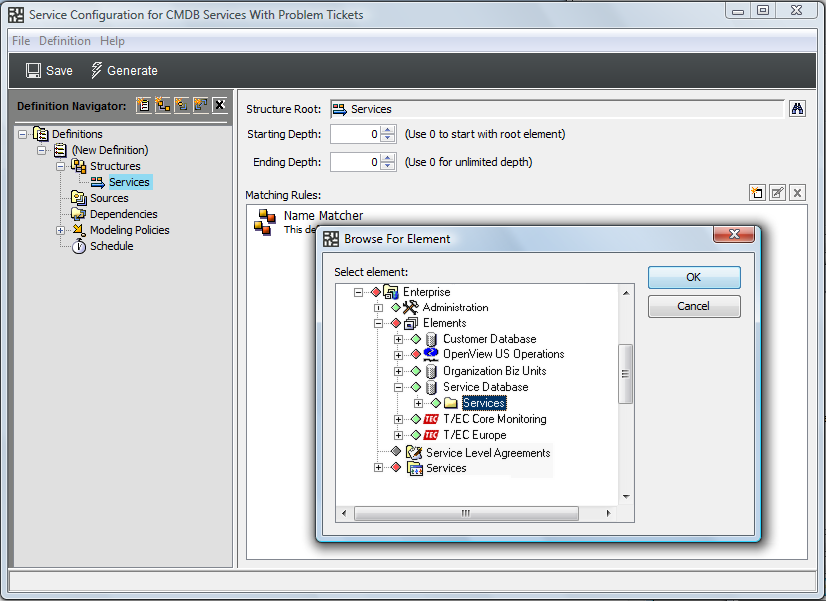Select the Name Matcher rule icon

(265, 222)
